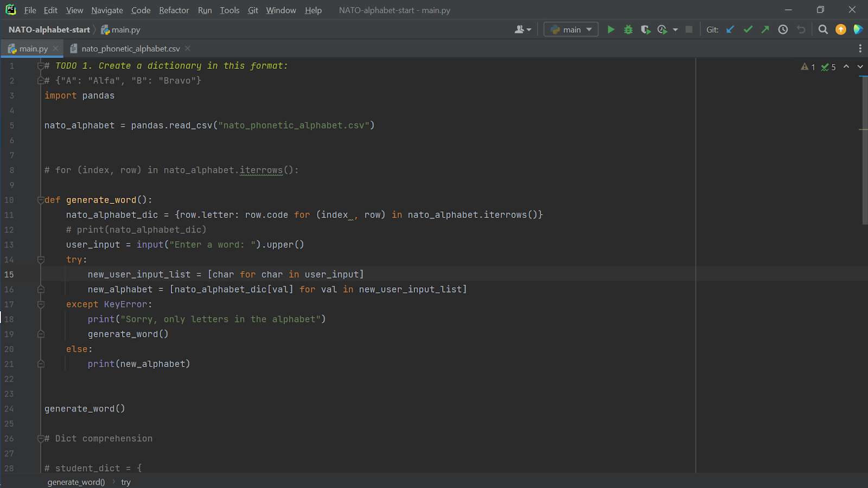Click try in bottom breadcrumb
The width and height of the screenshot is (868, 488).
[x=126, y=482]
